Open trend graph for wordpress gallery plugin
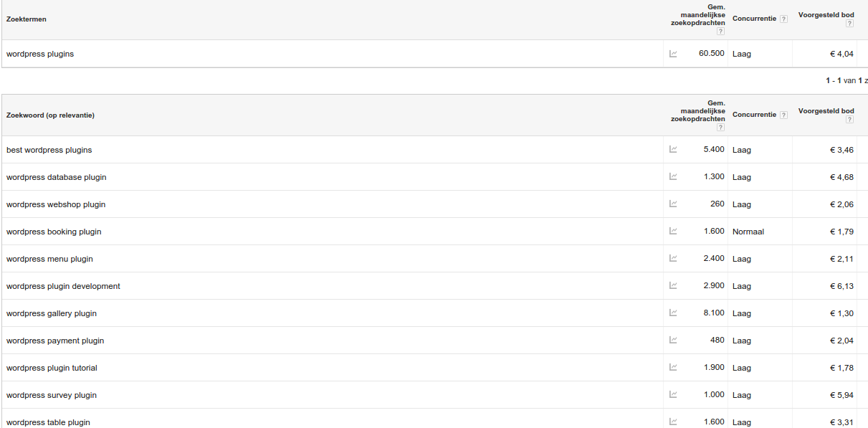This screenshot has height=428, width=868. 673,313
